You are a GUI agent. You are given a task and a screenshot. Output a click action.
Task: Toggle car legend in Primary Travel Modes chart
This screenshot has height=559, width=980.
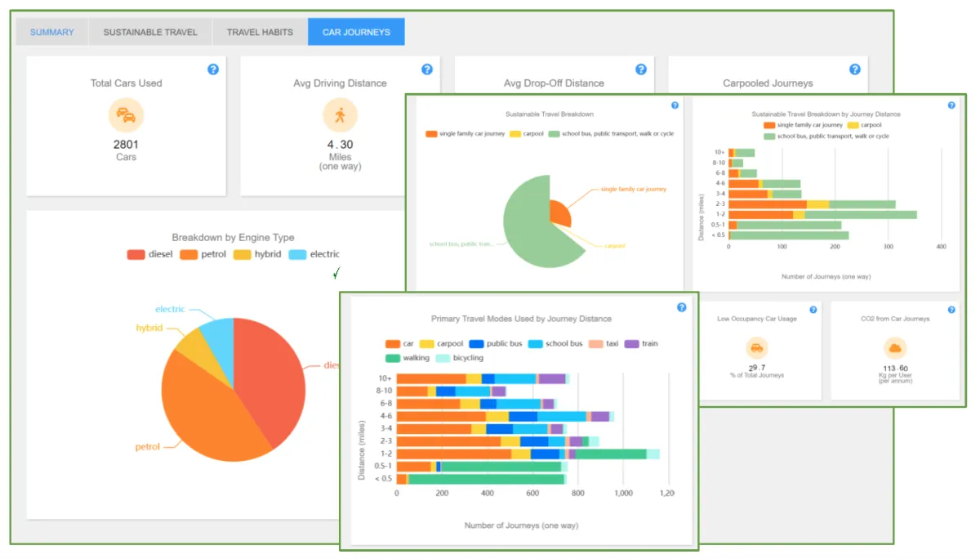click(x=399, y=344)
